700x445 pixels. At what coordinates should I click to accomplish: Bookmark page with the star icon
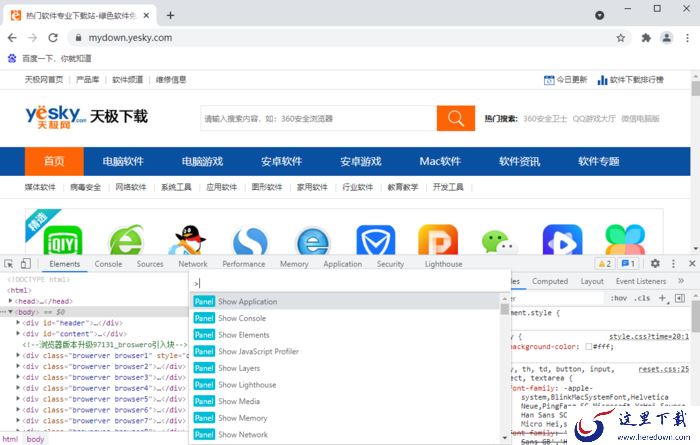(621, 38)
